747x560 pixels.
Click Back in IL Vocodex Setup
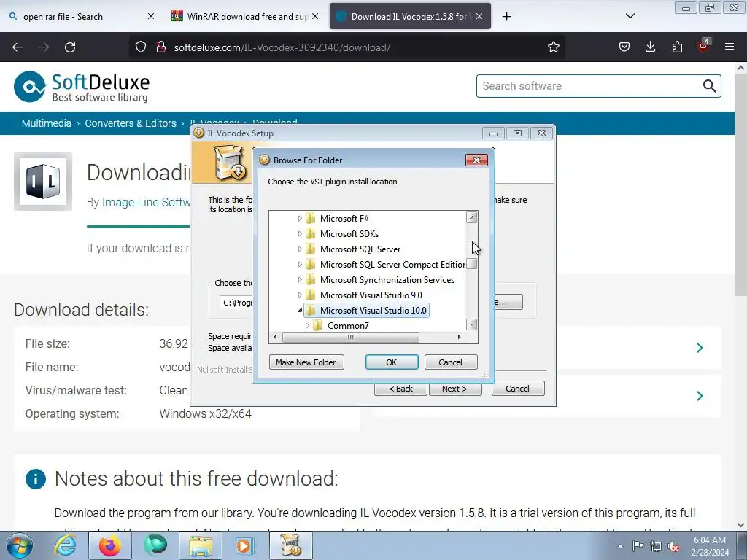click(400, 389)
